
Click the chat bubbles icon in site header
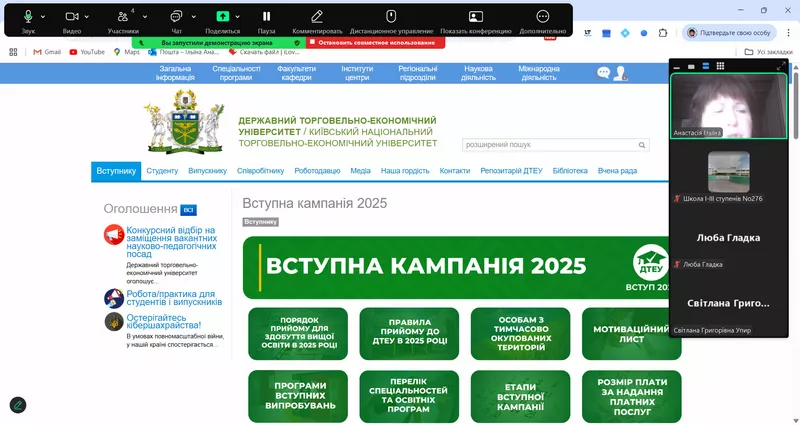[604, 73]
